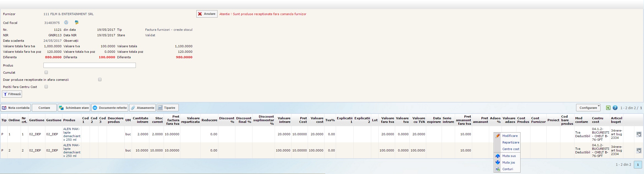Open the row actions icon for first row
Image resolution: width=644 pixels, height=174 pixels.
[639, 134]
